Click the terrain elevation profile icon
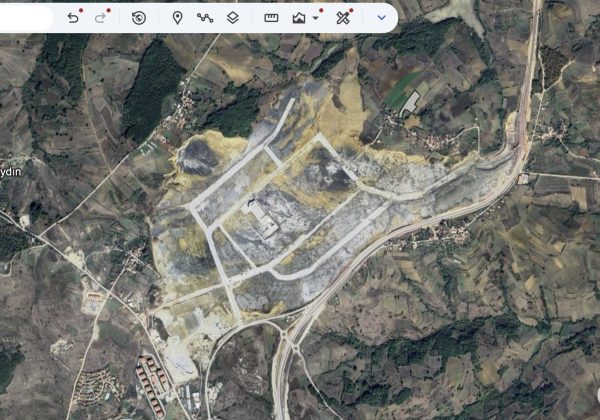The width and height of the screenshot is (600, 420). point(299,18)
